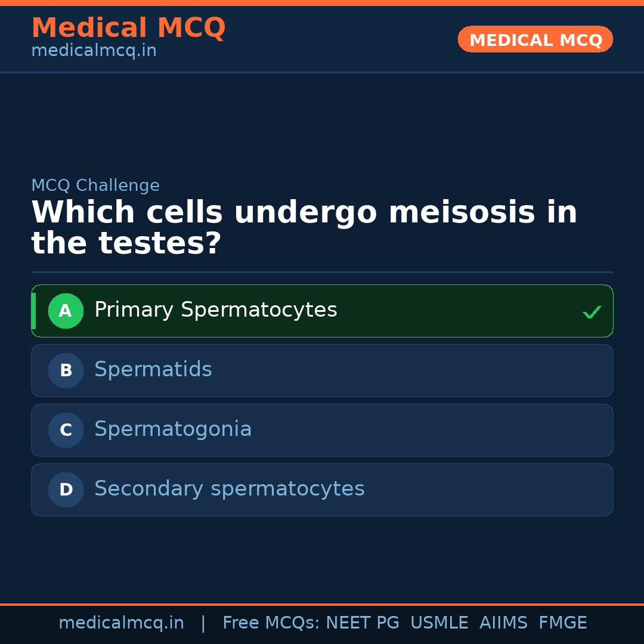This screenshot has height=644, width=644.
Task: Click the orange MEDICAL MCQ badge
Action: point(535,40)
